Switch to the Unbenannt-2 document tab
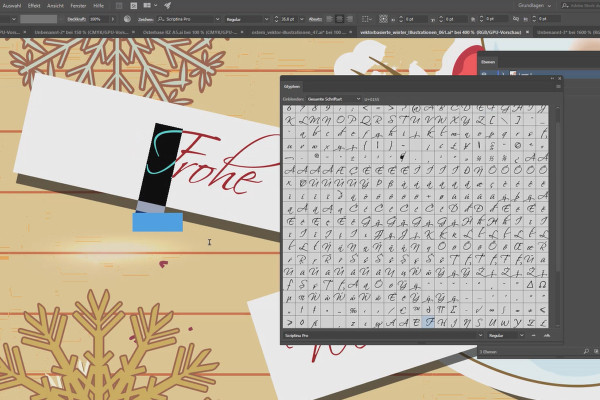600x400 pixels. (81, 33)
